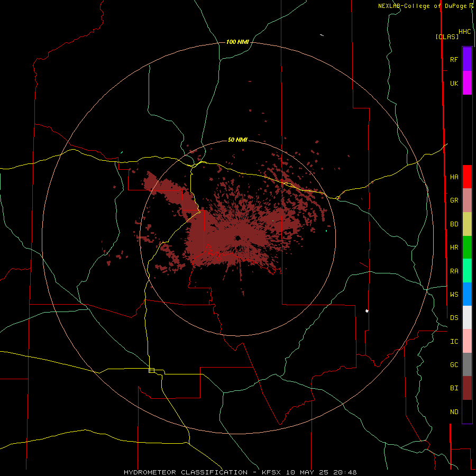This screenshot has height=476, width=476.
Task: Click the GR legend label
Action: pos(454,200)
